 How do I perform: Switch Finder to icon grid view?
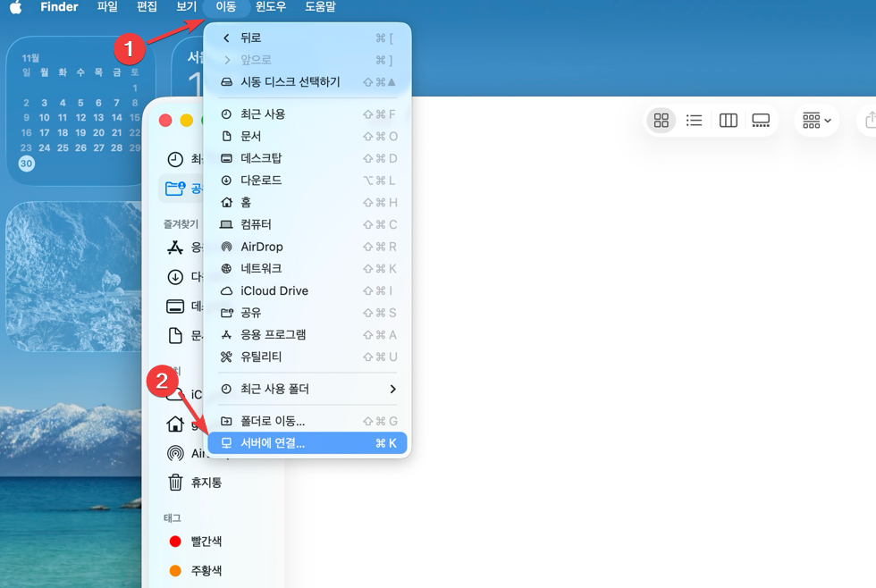(x=661, y=120)
